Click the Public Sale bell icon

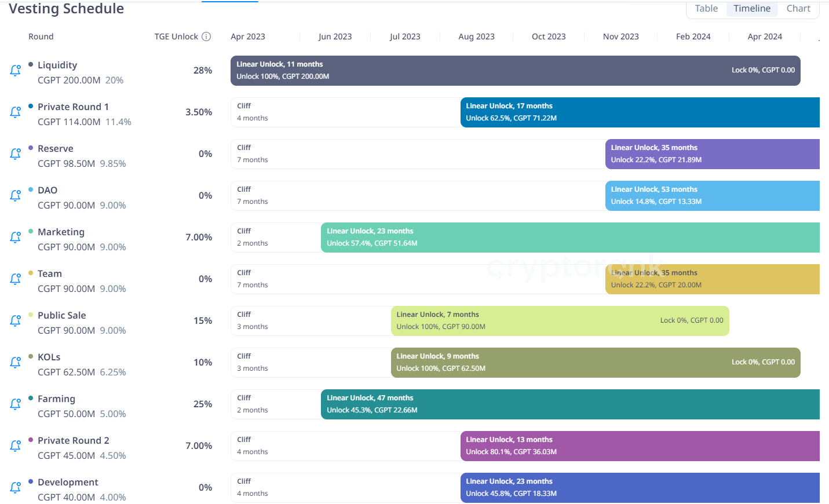16,321
